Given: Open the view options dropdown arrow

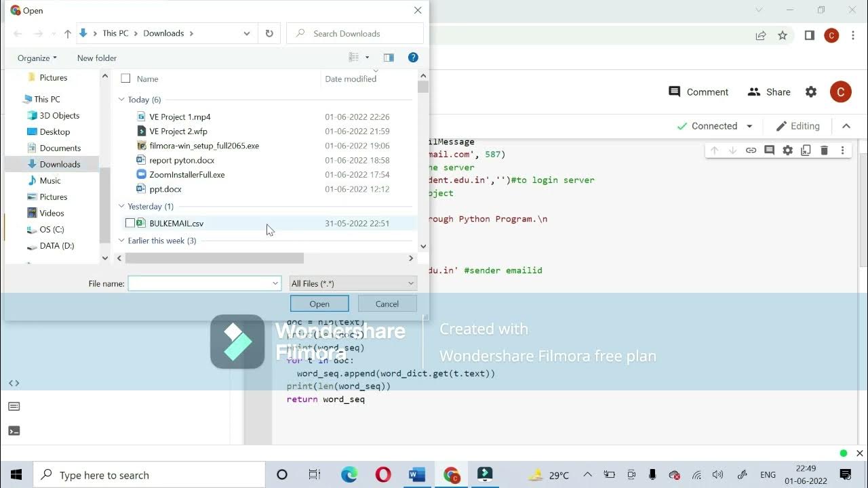Looking at the screenshot, I should pos(368,58).
